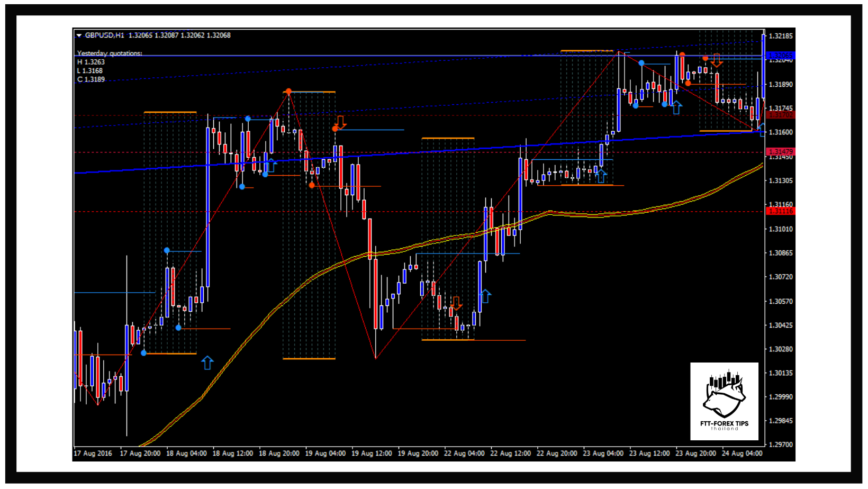Click the "22 Aug 20:00" time axis label
Image resolution: width=868 pixels, height=489 pixels.
(x=557, y=454)
